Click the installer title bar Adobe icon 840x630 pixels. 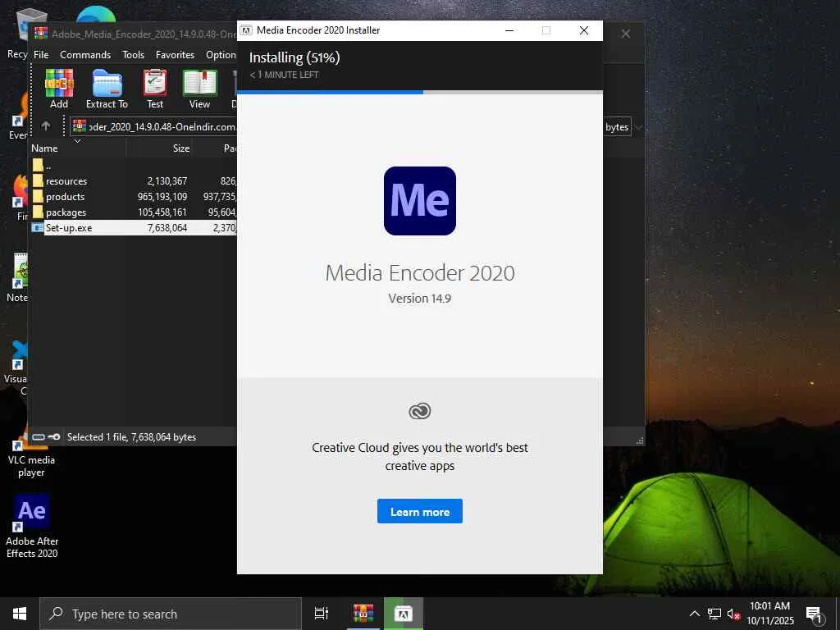click(x=246, y=30)
